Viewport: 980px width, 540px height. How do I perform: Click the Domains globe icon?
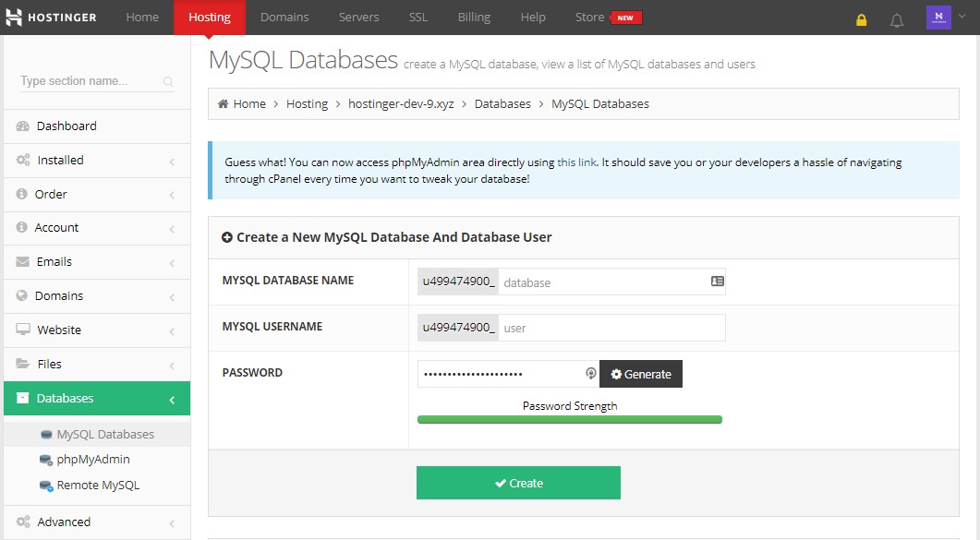click(22, 295)
